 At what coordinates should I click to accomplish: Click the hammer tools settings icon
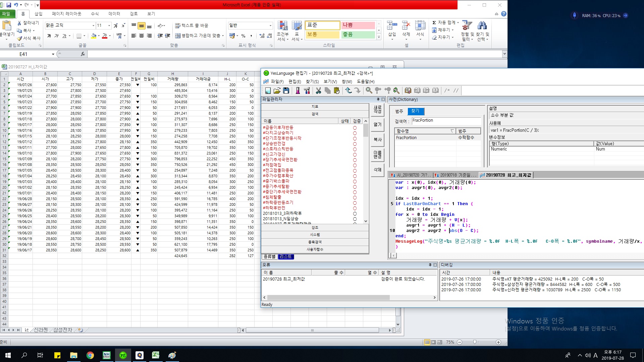click(307, 90)
